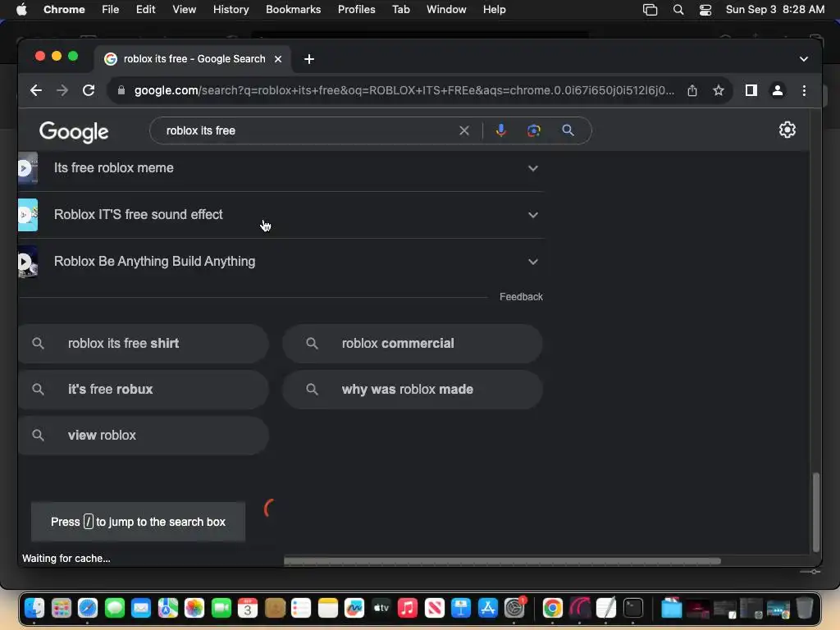Open Google quick settings gear
The height and width of the screenshot is (630, 840).
click(787, 130)
